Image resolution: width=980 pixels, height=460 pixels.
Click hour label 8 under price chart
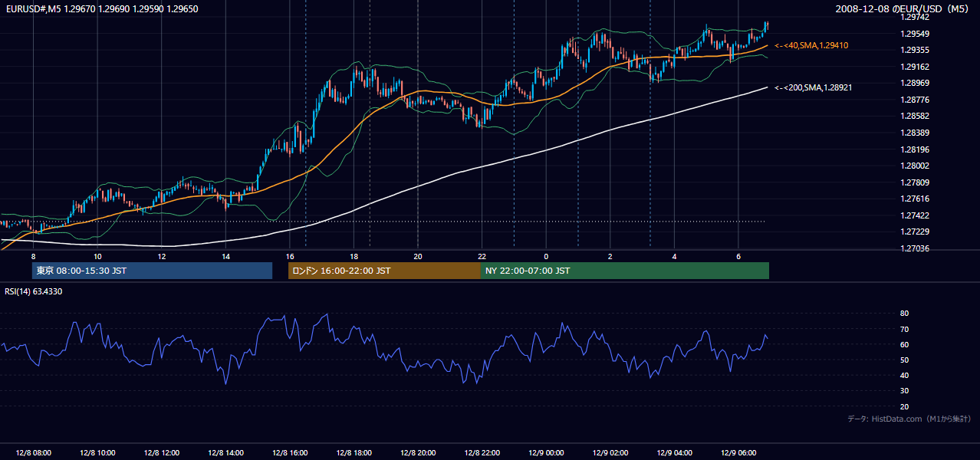(33, 256)
